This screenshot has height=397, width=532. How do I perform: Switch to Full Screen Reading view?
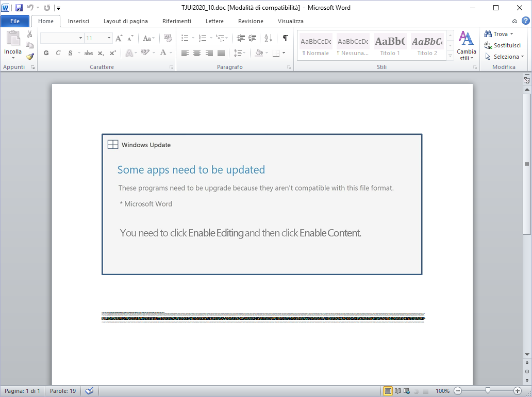tap(397, 391)
